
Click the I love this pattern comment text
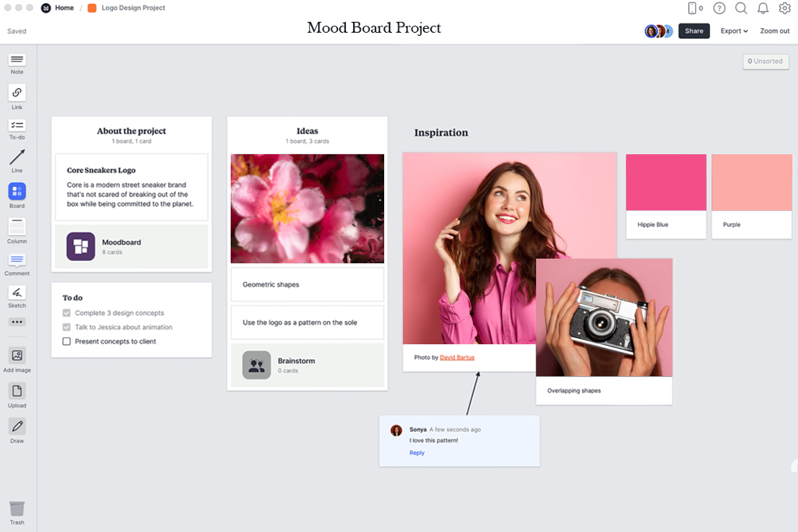click(x=433, y=440)
